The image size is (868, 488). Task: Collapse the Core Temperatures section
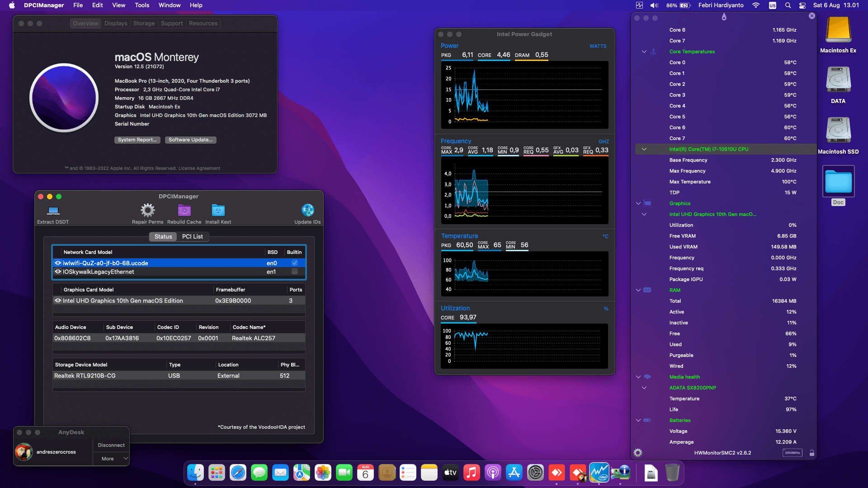644,52
